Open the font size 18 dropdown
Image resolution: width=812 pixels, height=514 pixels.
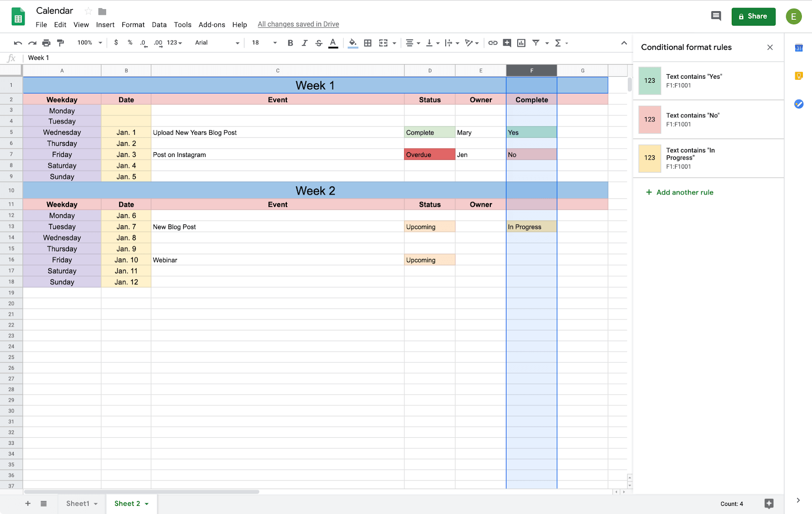click(x=264, y=43)
